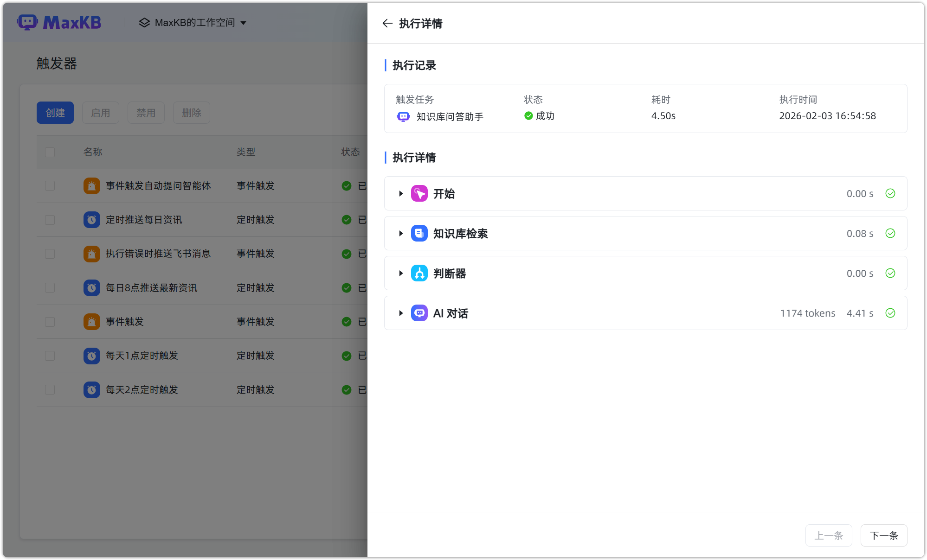Click the event trigger alarm icon beside 事件触发自动提问智能体
The image size is (927, 560).
pos(91,185)
